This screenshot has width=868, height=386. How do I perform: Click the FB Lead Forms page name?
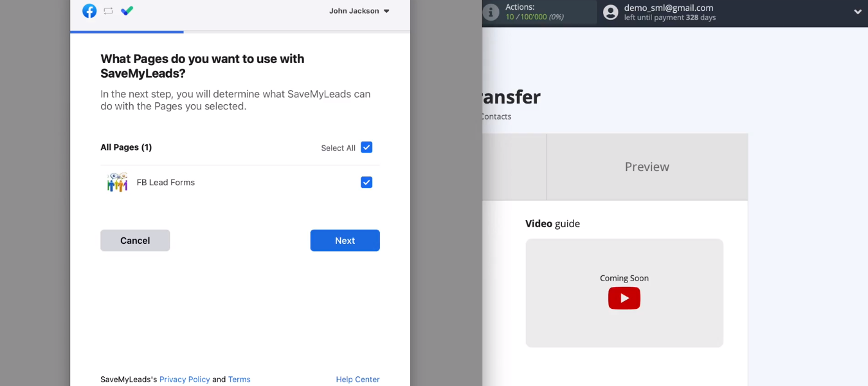point(166,183)
